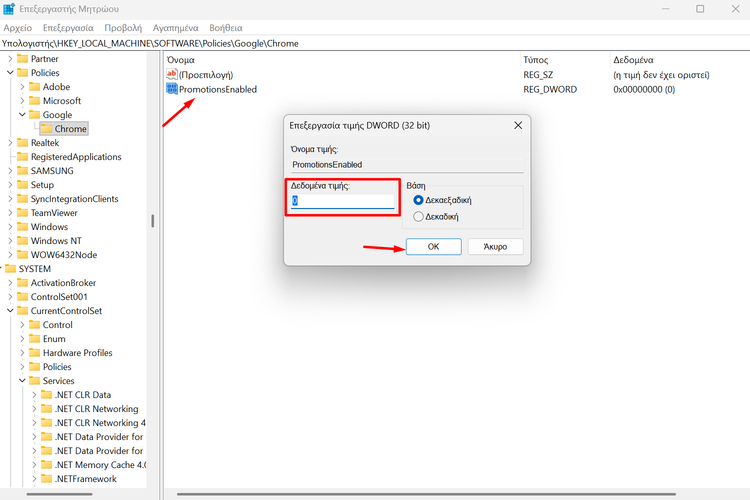The width and height of the screenshot is (750, 500).
Task: Click the ControlSet001 folder icon
Action: pos(22,297)
